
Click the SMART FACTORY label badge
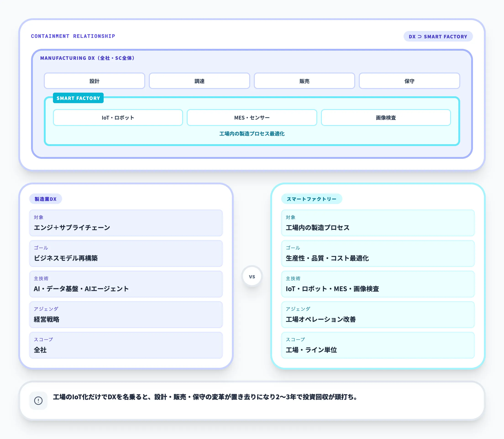tap(78, 98)
